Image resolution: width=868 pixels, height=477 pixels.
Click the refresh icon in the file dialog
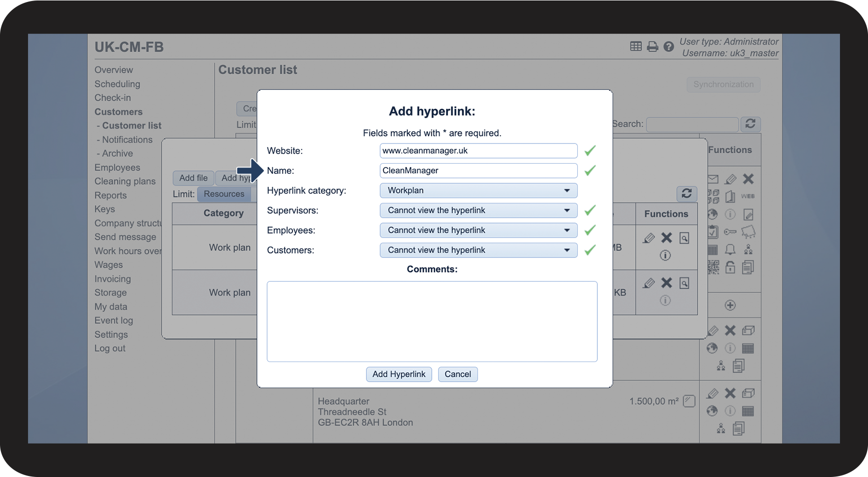(687, 194)
